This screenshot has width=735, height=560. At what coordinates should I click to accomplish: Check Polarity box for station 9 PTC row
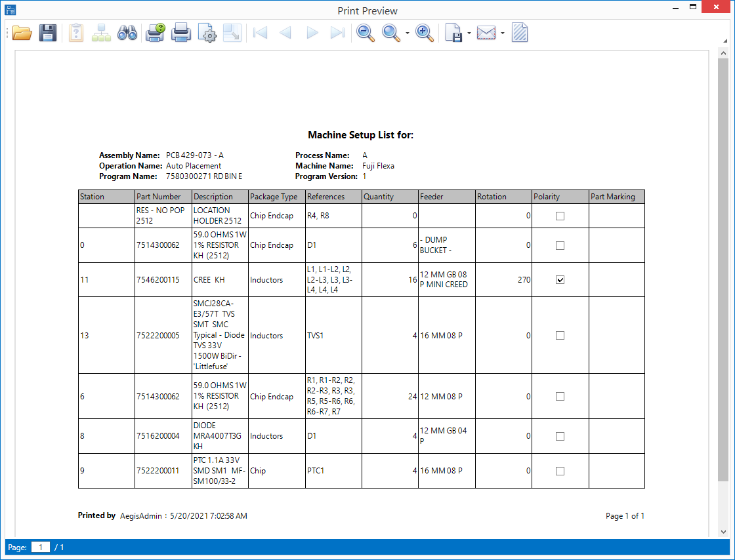[x=560, y=471]
